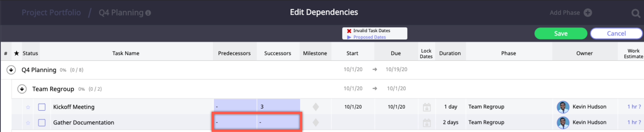
Task: Edit predecessors cell for Gather Documentation
Action: coord(235,122)
